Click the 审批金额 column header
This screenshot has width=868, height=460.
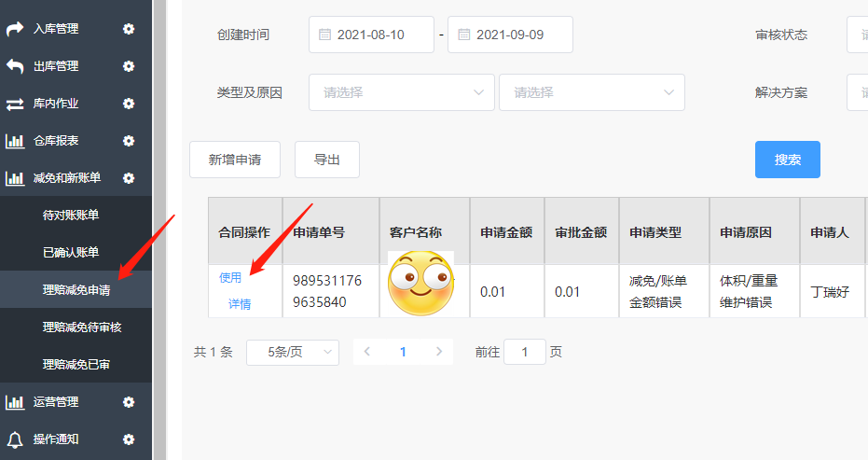[x=582, y=231]
